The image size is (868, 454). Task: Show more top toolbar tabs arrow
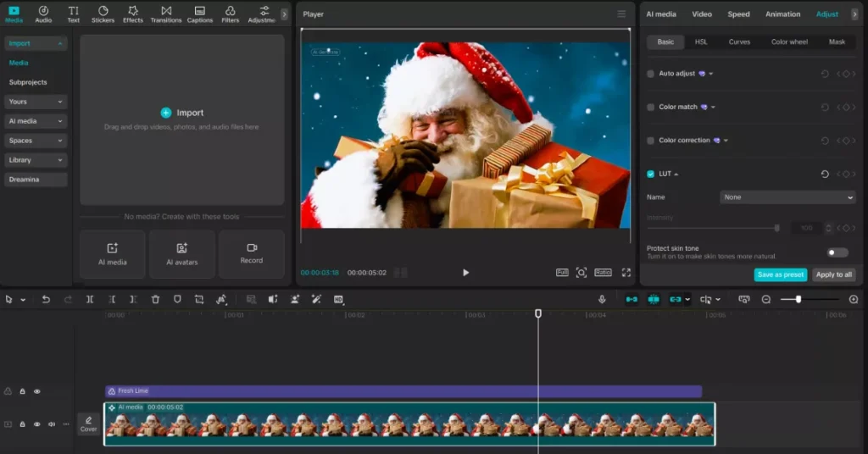pyautogui.click(x=284, y=14)
